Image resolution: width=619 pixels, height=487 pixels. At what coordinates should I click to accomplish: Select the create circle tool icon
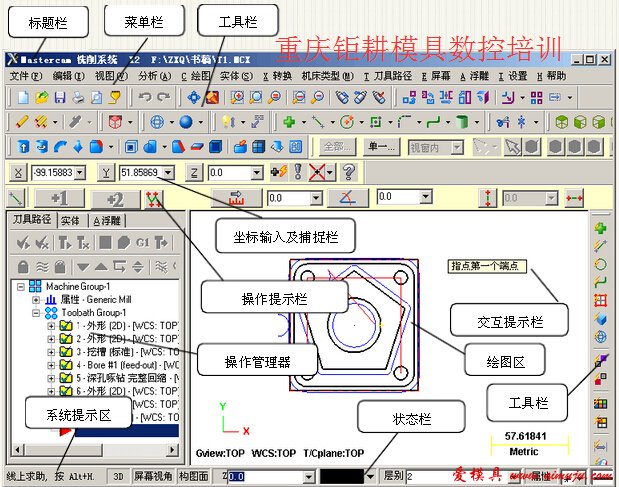[347, 122]
